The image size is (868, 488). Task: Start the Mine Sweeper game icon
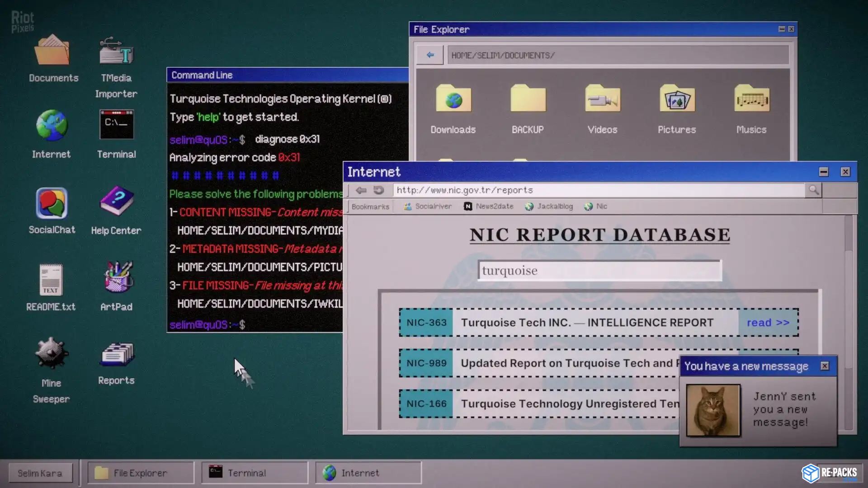(x=51, y=354)
